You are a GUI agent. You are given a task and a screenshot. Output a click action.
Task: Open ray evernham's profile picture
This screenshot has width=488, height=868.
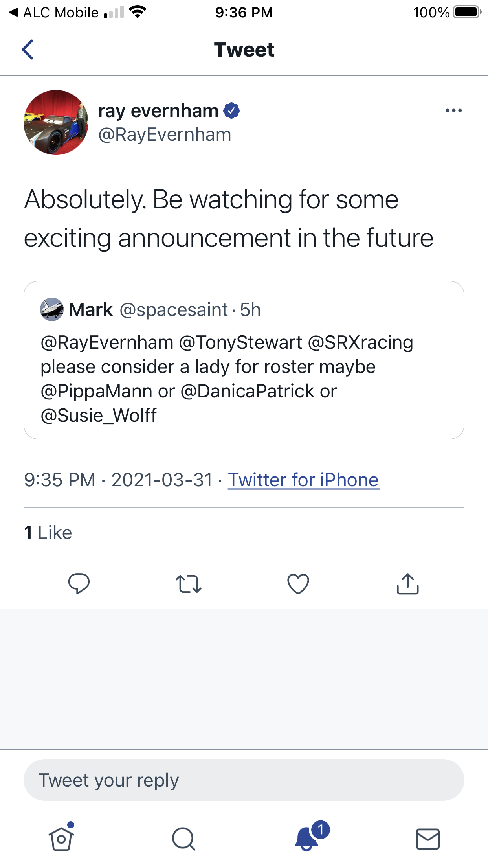pos(56,122)
